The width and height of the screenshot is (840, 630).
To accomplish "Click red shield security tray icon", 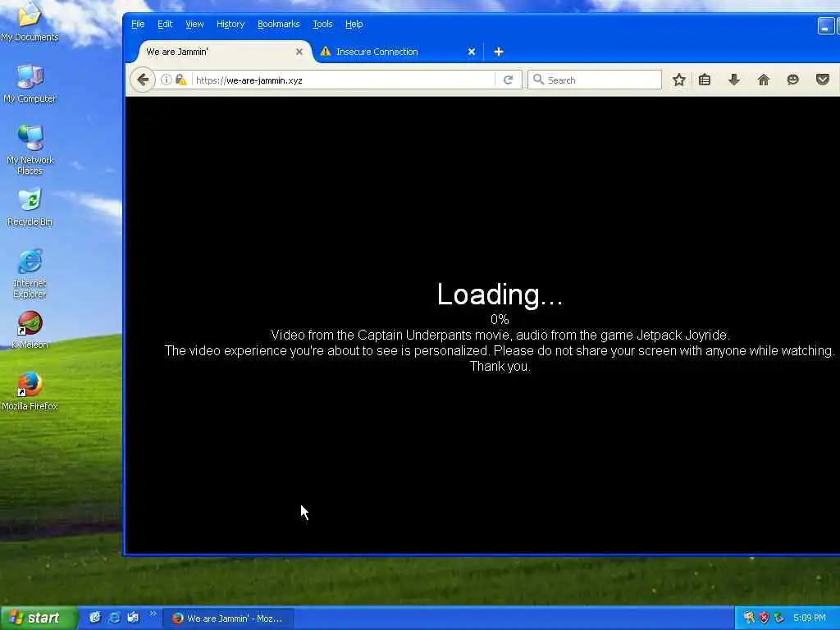I will (x=764, y=618).
